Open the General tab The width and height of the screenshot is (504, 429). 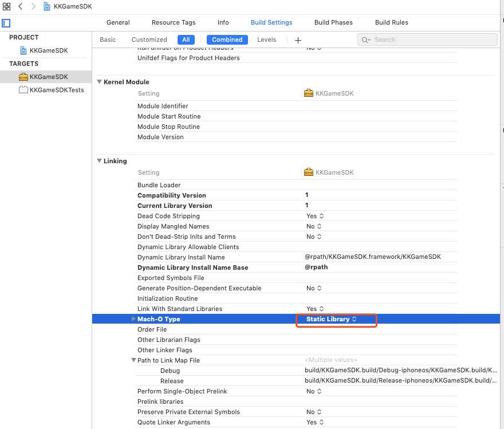[118, 22]
